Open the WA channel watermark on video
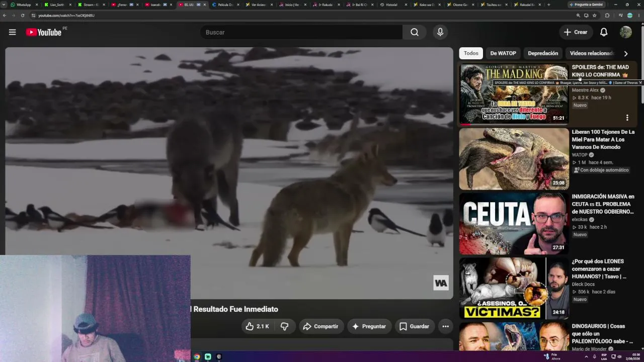 coord(441,283)
